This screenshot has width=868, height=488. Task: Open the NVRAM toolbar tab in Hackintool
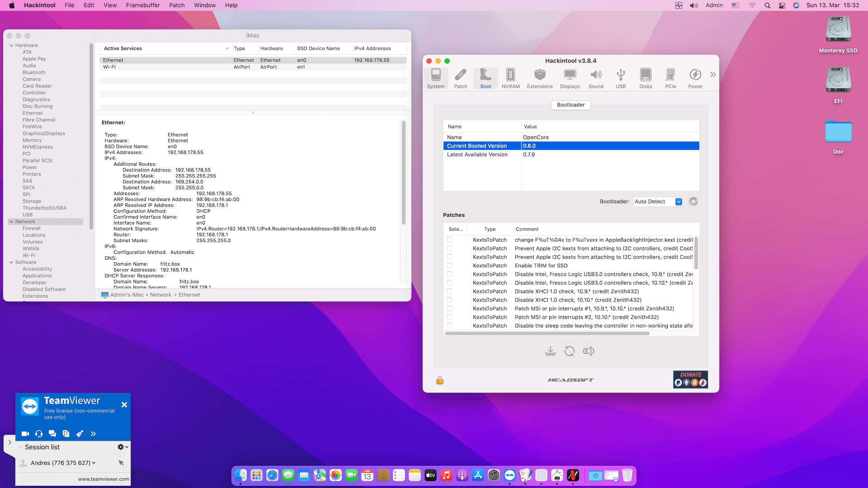pos(510,78)
